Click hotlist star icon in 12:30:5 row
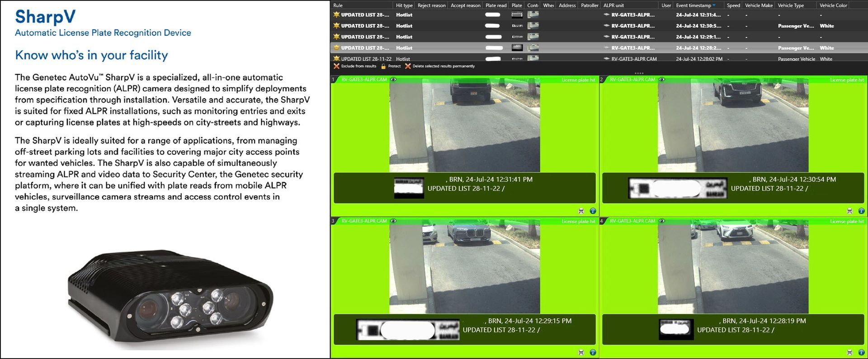868x359 pixels. point(336,26)
